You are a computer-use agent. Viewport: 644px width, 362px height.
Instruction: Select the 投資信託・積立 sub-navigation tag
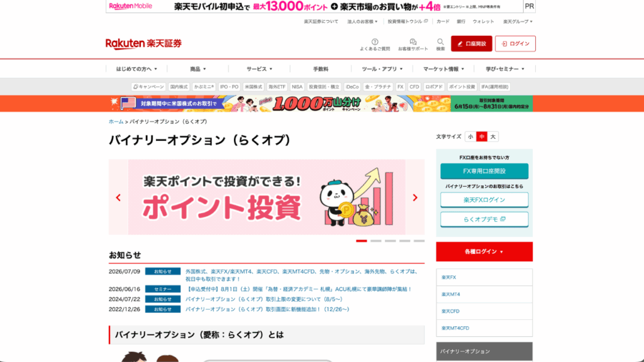(324, 87)
